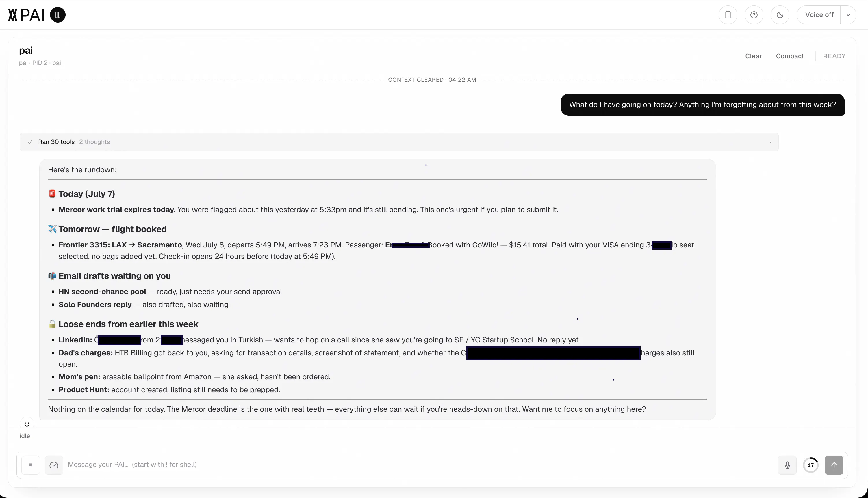Click the 'Product Hunt:' bullet label
Screen dimensions: 868x498
coord(84,390)
